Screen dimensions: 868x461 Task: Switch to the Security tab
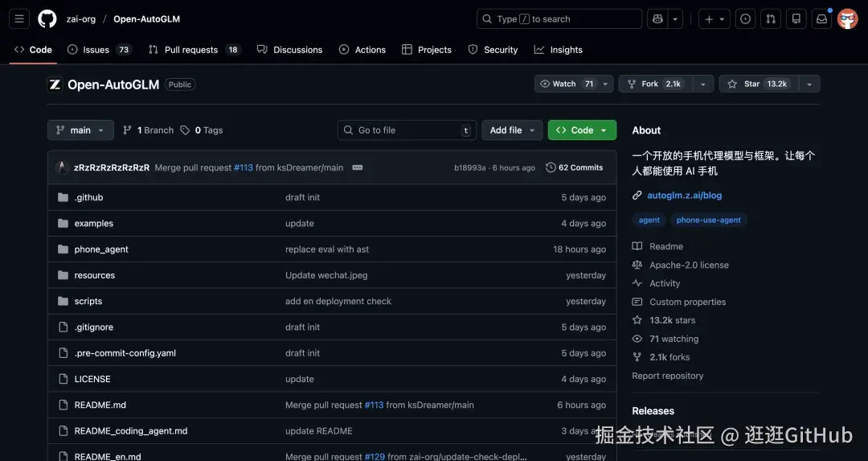click(x=493, y=50)
